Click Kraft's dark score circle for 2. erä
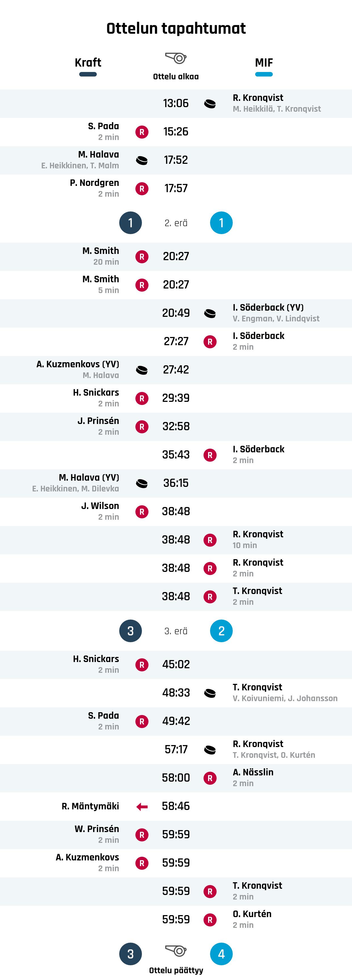The width and height of the screenshot is (352, 980). coord(130,223)
